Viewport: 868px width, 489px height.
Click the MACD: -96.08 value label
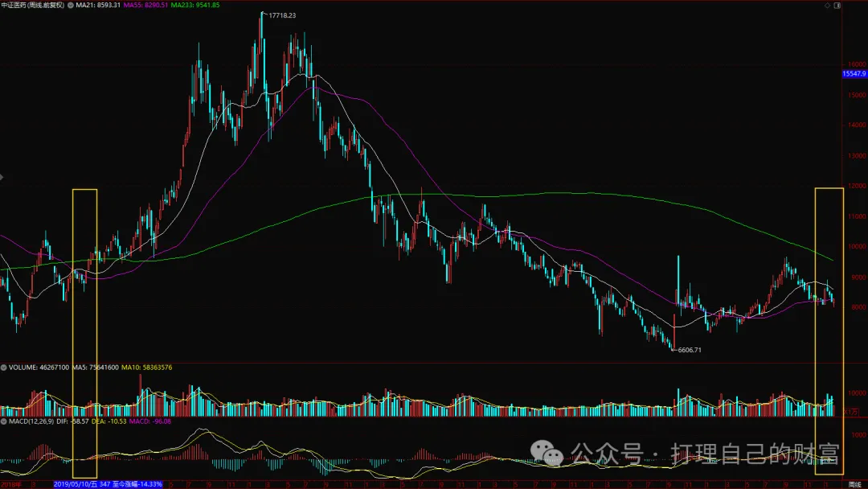150,421
